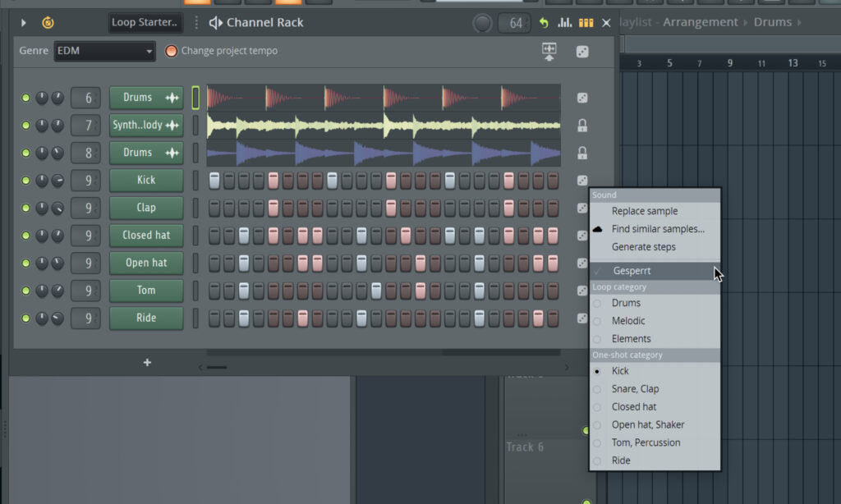Choose Find similar samples from menu
The image size is (841, 504).
(655, 229)
